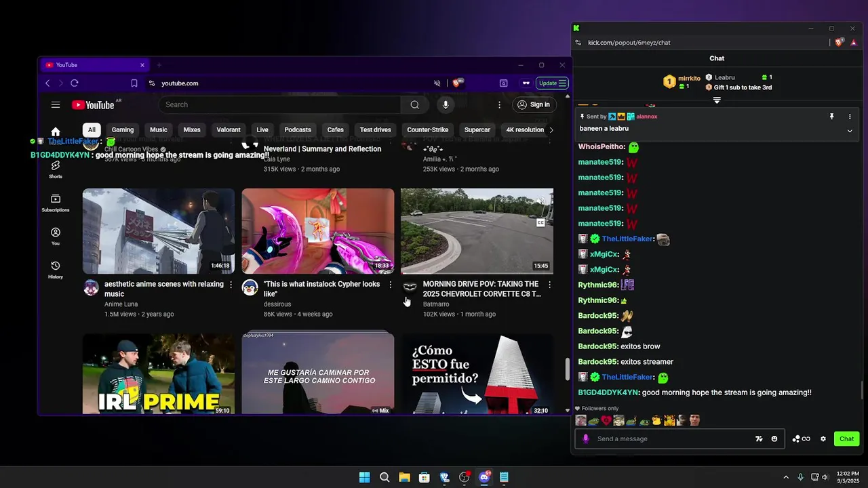Play the instalock Cypher video thumbnail
This screenshot has width=868, height=488.
pyautogui.click(x=318, y=231)
